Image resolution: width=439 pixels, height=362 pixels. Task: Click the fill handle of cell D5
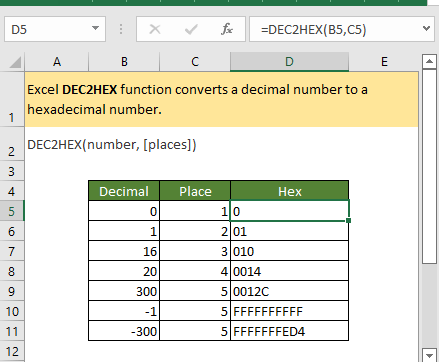coord(349,220)
